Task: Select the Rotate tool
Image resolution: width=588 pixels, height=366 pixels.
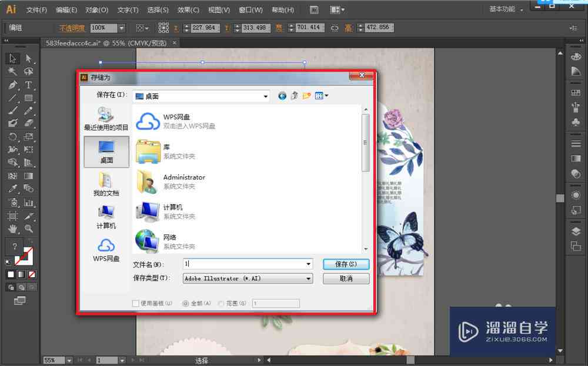Action: [x=12, y=136]
